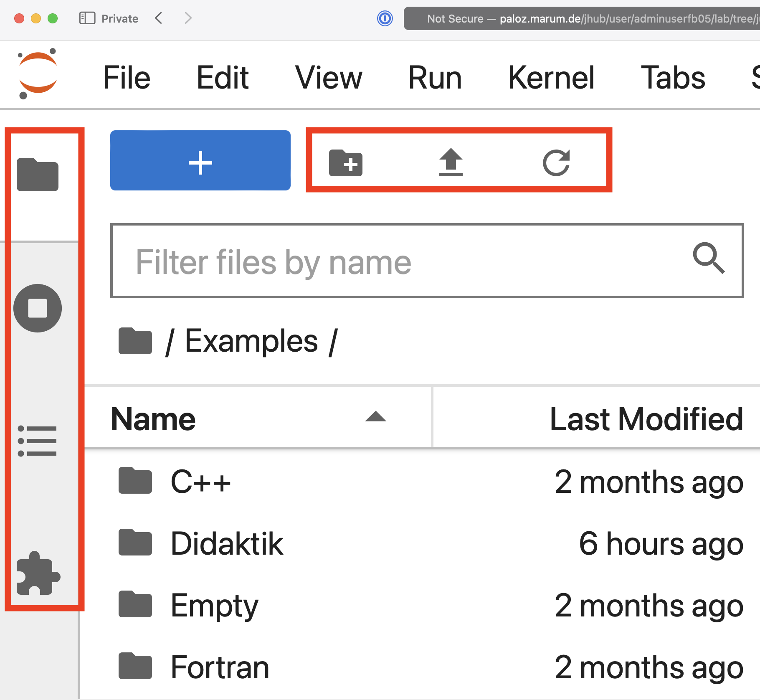The width and height of the screenshot is (760, 700).
Task: Select the Empty folder
Action: [x=422, y=605]
